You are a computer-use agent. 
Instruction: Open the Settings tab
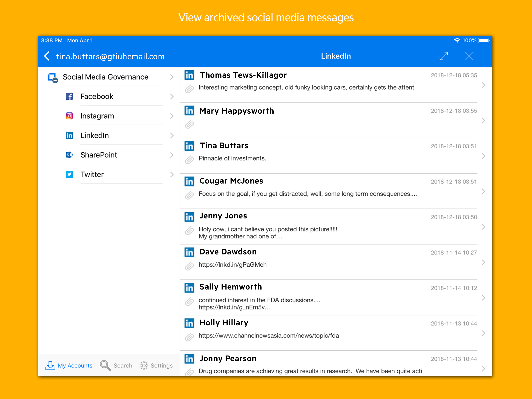coord(156,365)
